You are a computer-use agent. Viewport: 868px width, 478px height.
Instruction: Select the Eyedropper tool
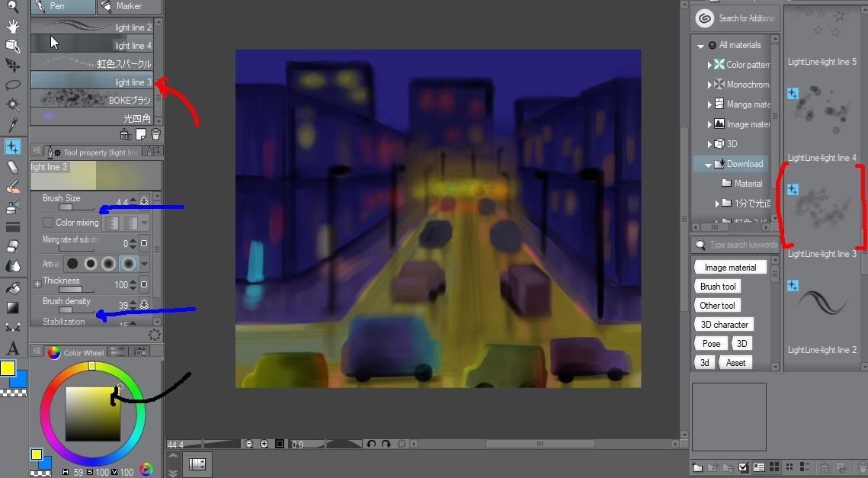12,124
